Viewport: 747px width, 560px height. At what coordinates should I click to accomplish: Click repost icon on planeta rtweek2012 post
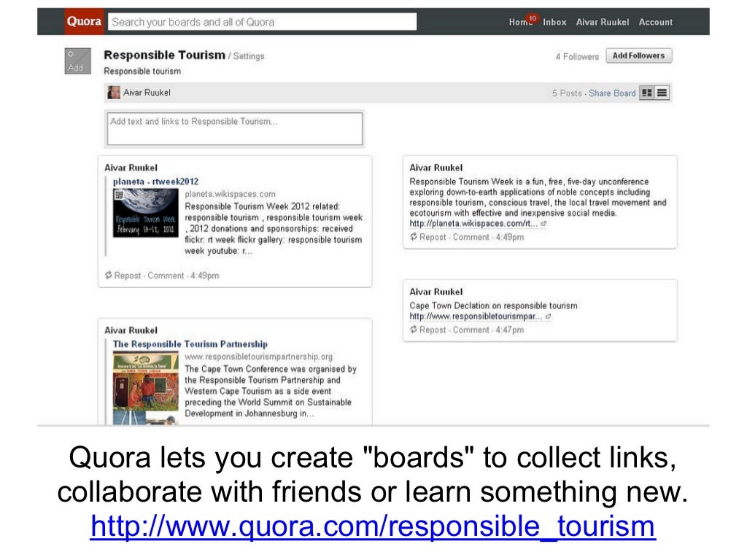[109, 275]
